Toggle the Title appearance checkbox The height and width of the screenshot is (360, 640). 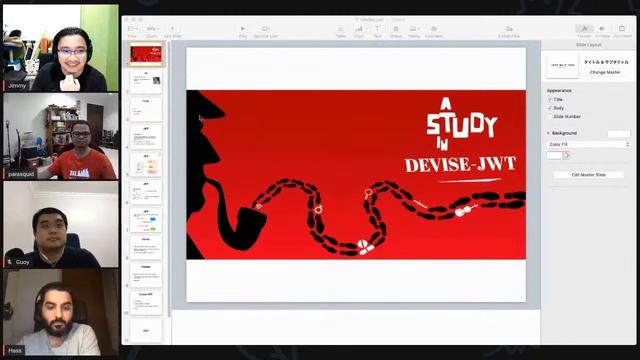click(x=550, y=100)
